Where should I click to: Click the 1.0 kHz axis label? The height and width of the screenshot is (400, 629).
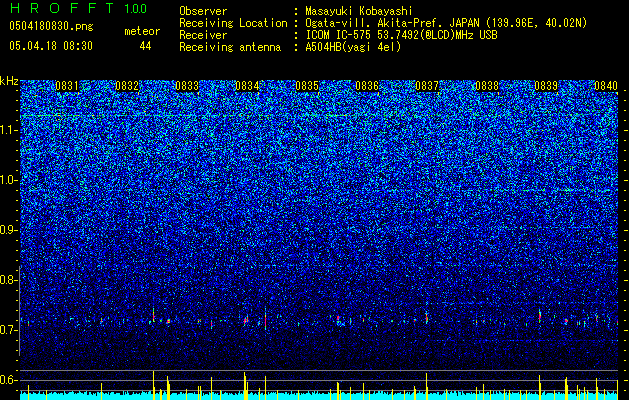click(x=8, y=180)
